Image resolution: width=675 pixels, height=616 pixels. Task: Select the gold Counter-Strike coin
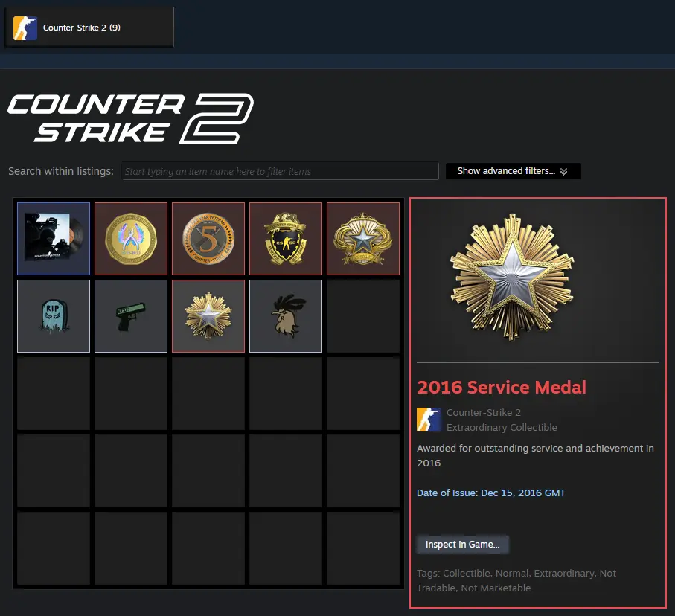tap(131, 239)
